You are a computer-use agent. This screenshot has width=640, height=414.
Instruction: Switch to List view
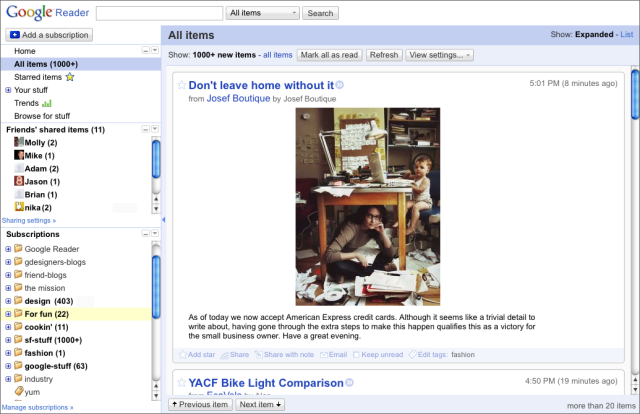tap(626, 34)
